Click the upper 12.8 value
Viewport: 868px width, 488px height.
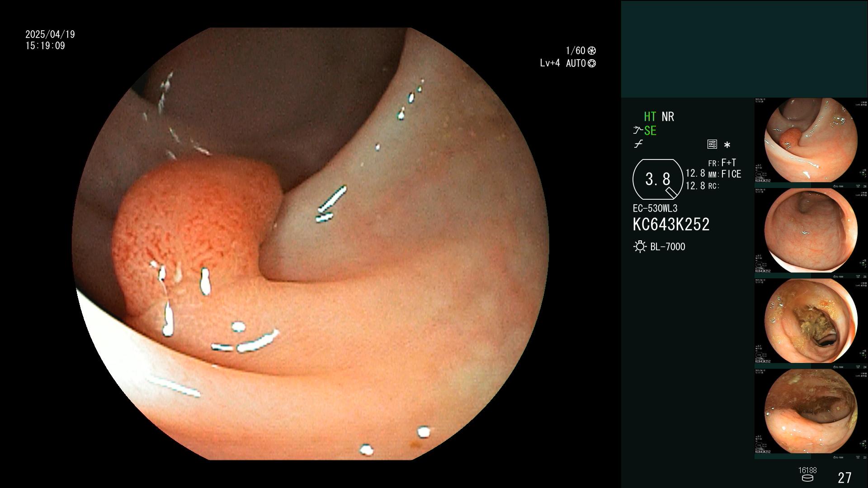click(x=695, y=173)
